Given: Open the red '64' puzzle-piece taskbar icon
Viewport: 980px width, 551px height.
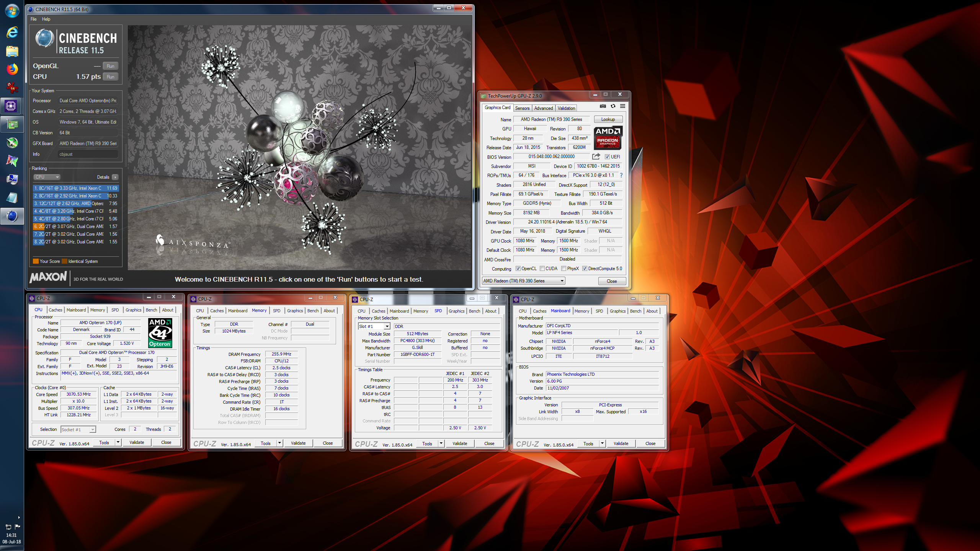Looking at the screenshot, I should point(12,88).
